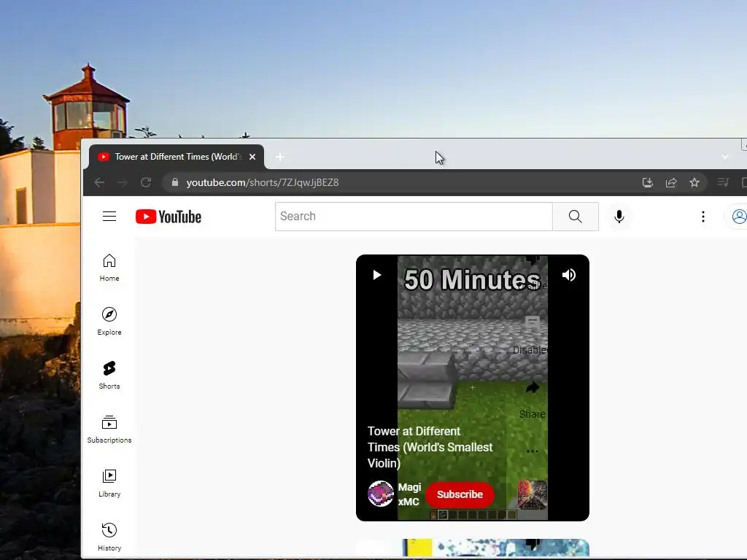Image resolution: width=747 pixels, height=560 pixels.
Task: Bookmark this tab with star icon
Action: click(x=694, y=182)
